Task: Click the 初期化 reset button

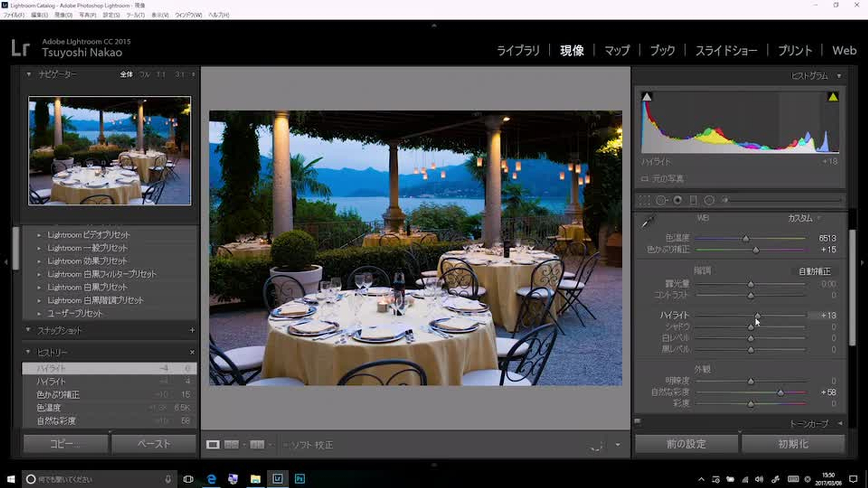Action: (x=793, y=444)
